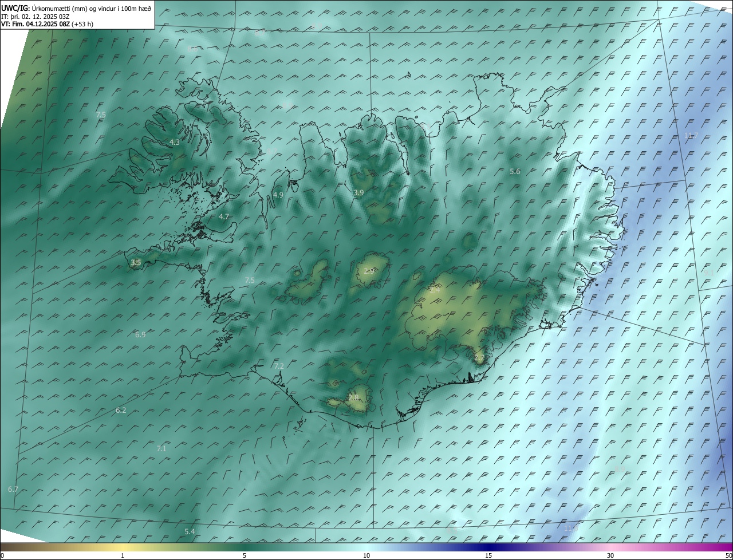
Task: Click the 5.4 value near the color bar
Action: point(190,531)
